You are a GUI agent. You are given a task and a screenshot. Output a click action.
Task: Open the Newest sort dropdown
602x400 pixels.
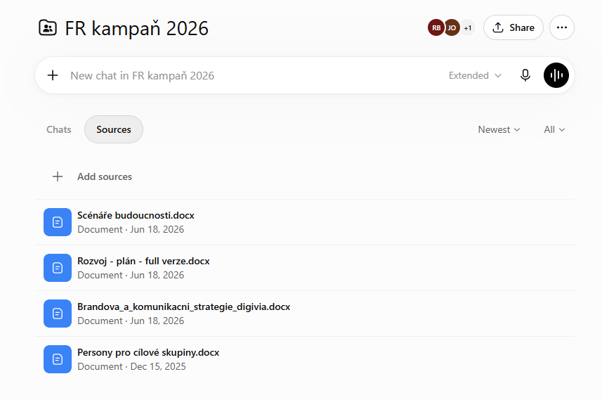(x=499, y=130)
